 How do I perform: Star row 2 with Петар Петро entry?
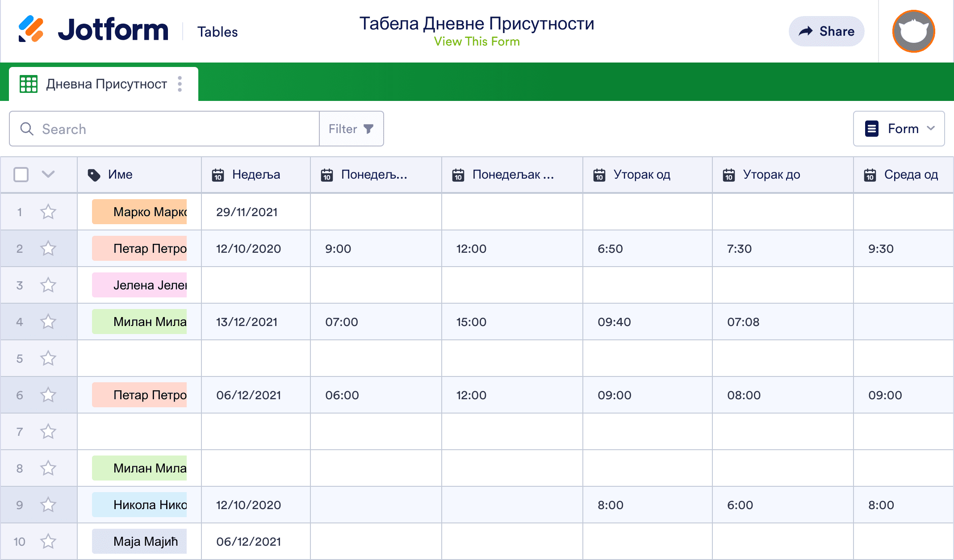[x=48, y=248]
